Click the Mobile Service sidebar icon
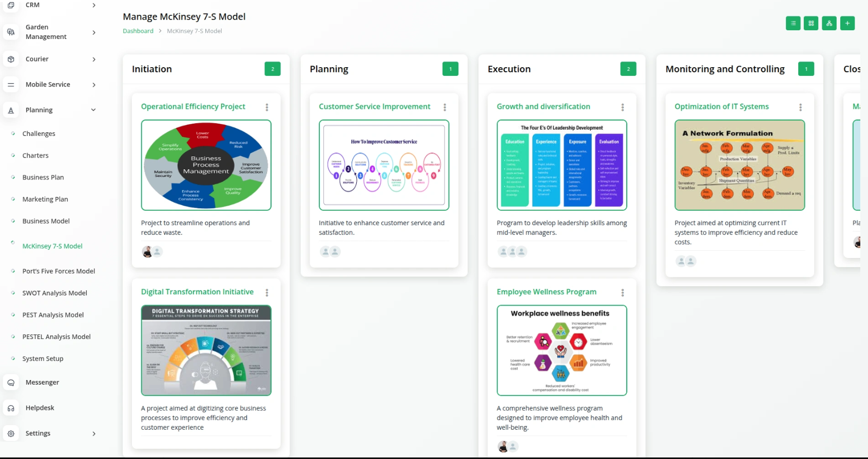Screen dimensions: 868x459 pos(11,85)
